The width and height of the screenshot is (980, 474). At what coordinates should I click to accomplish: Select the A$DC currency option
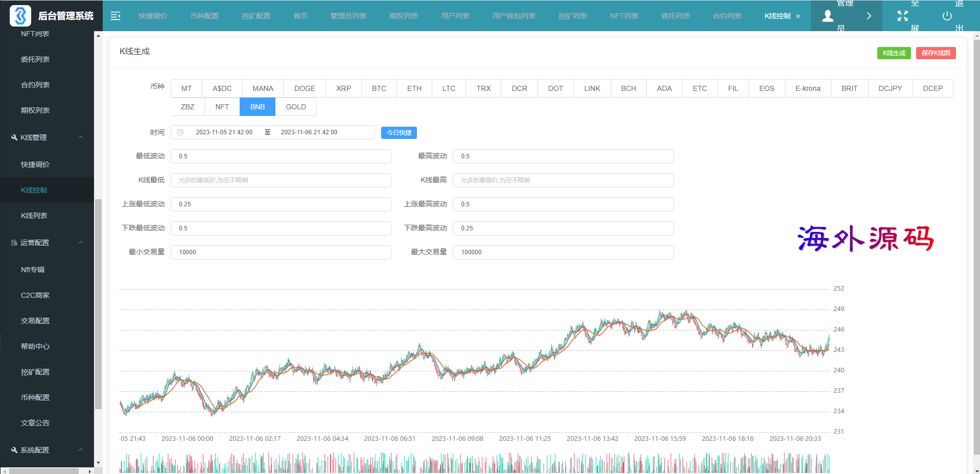(222, 88)
